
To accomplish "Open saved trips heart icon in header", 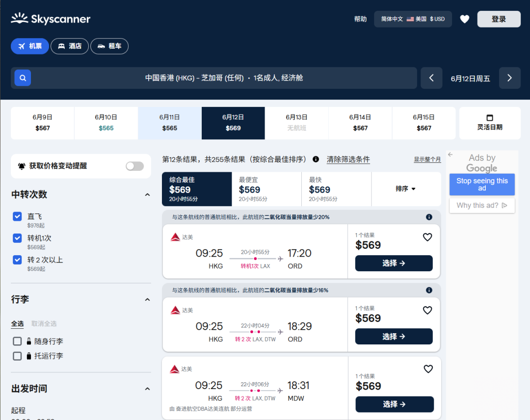I will click(464, 19).
